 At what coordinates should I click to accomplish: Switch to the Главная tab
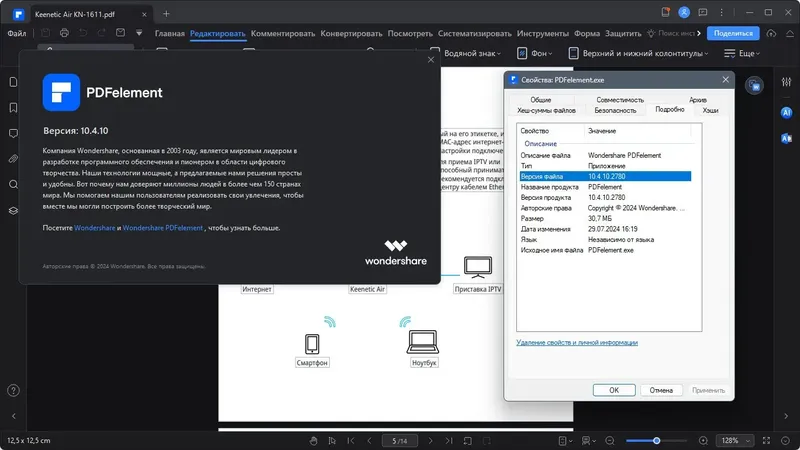pyautogui.click(x=169, y=33)
